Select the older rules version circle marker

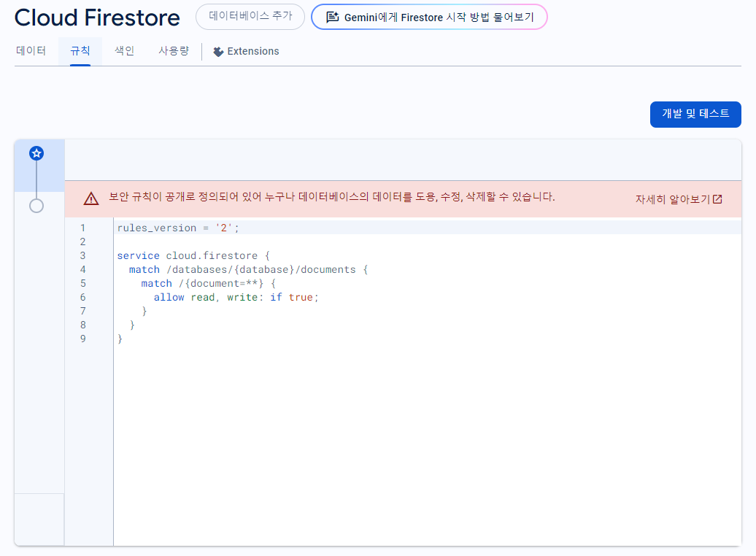(36, 206)
